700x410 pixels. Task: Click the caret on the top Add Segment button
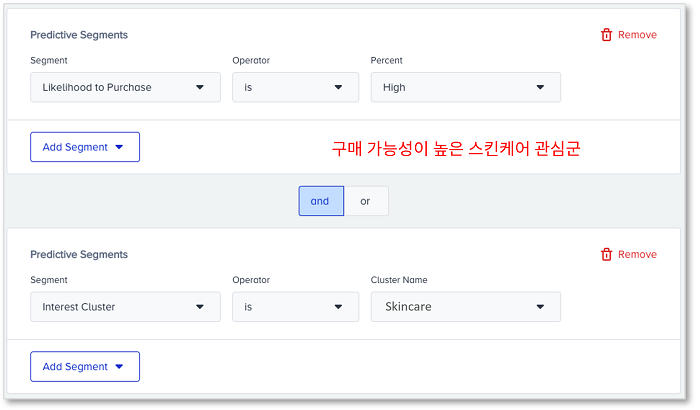pyautogui.click(x=119, y=147)
